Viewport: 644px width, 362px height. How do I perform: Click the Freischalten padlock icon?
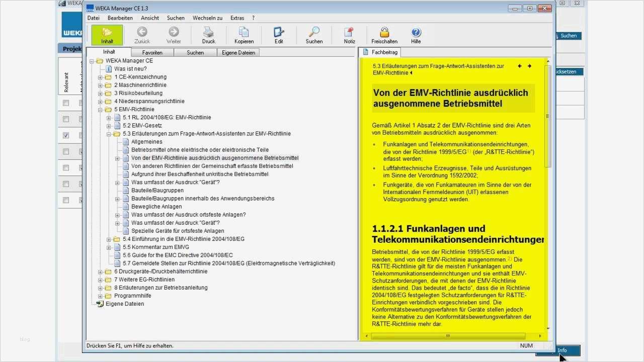[384, 33]
